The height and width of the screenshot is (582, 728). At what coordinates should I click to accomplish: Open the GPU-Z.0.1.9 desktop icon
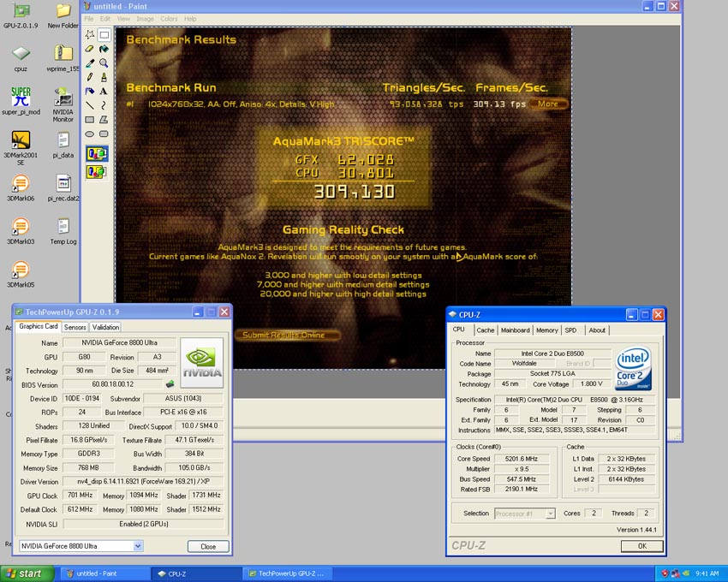click(x=21, y=16)
